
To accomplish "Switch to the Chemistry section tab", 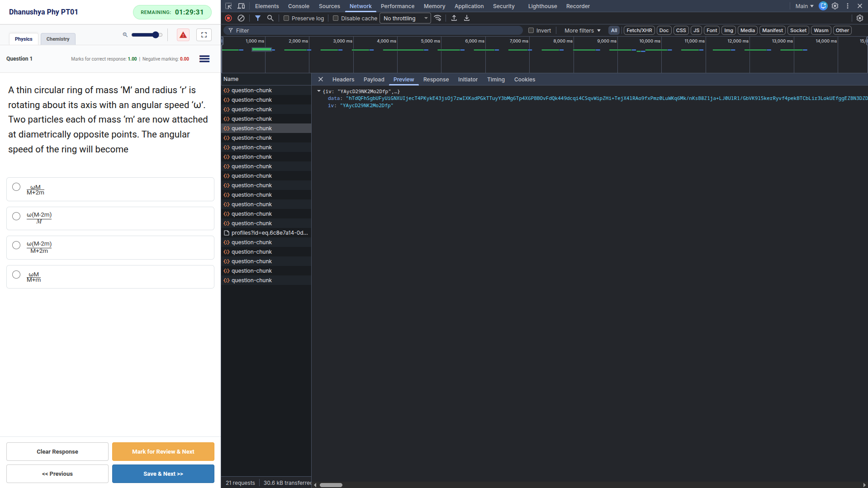I will tap(58, 39).
